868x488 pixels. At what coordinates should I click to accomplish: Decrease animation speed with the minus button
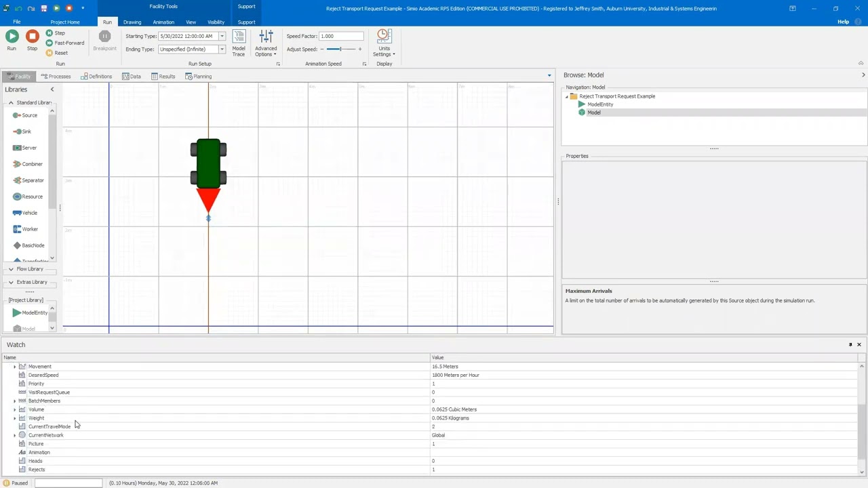point(322,49)
